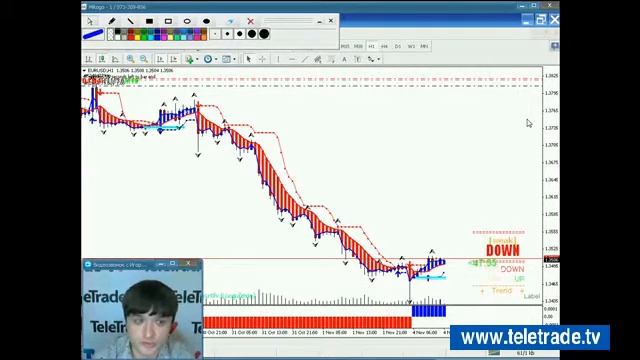Image resolution: width=640 pixels, height=360 pixels.
Task: Select the filled ellipse shape tool
Action: (206, 21)
